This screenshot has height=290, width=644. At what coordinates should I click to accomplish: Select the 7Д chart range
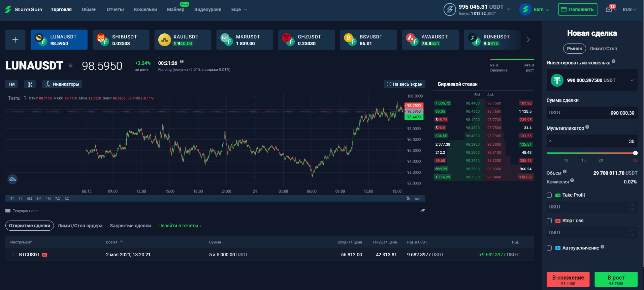tap(57, 199)
